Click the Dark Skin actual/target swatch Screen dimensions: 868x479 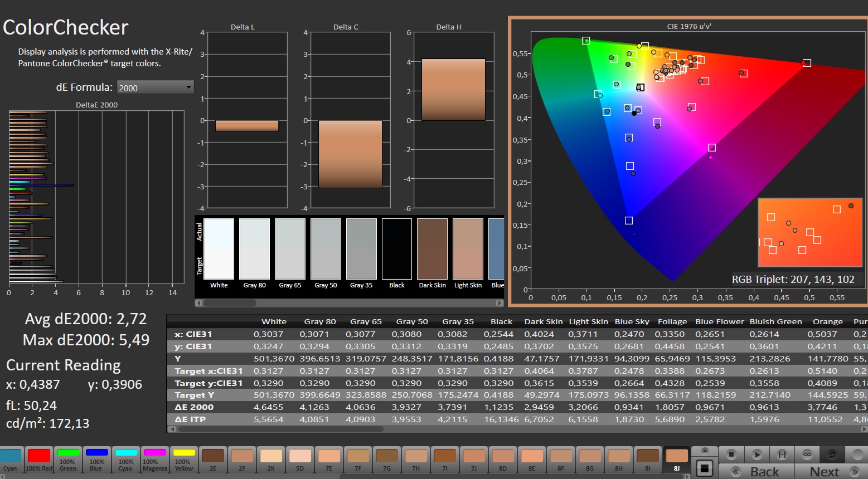pos(432,249)
